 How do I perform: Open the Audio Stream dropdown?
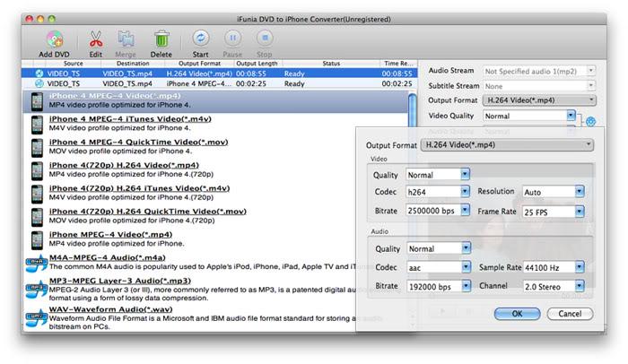coord(539,72)
